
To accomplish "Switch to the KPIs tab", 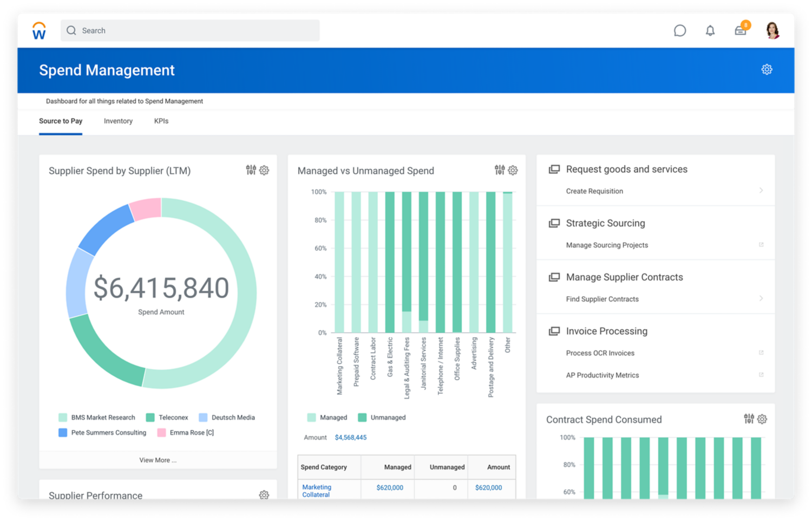I will click(x=161, y=121).
